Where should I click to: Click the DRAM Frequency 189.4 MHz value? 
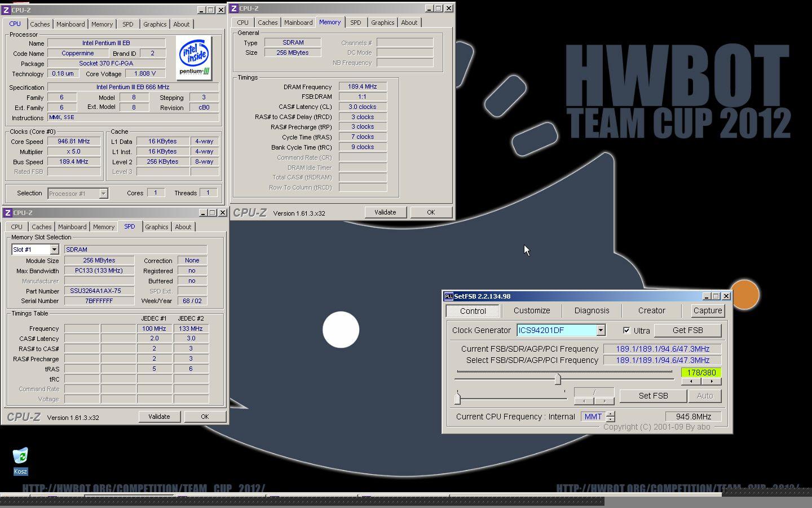363,87
